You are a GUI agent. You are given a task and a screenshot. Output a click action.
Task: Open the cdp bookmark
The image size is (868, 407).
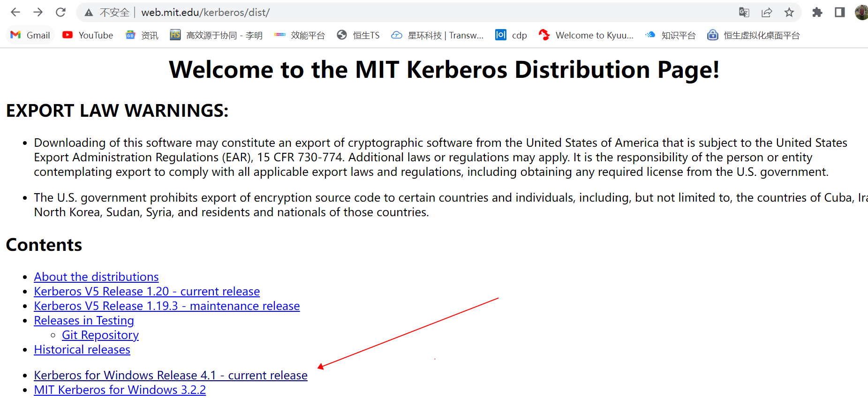tap(511, 35)
